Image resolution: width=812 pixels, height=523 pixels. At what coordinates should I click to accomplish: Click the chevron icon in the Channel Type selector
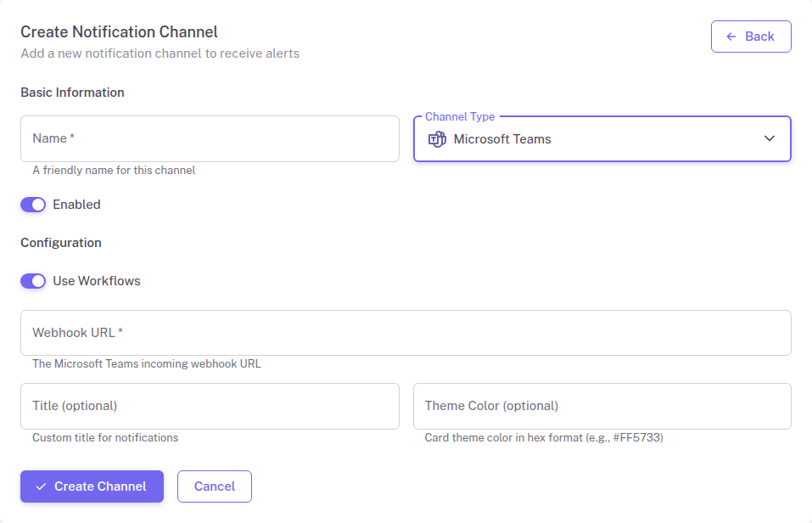point(769,138)
